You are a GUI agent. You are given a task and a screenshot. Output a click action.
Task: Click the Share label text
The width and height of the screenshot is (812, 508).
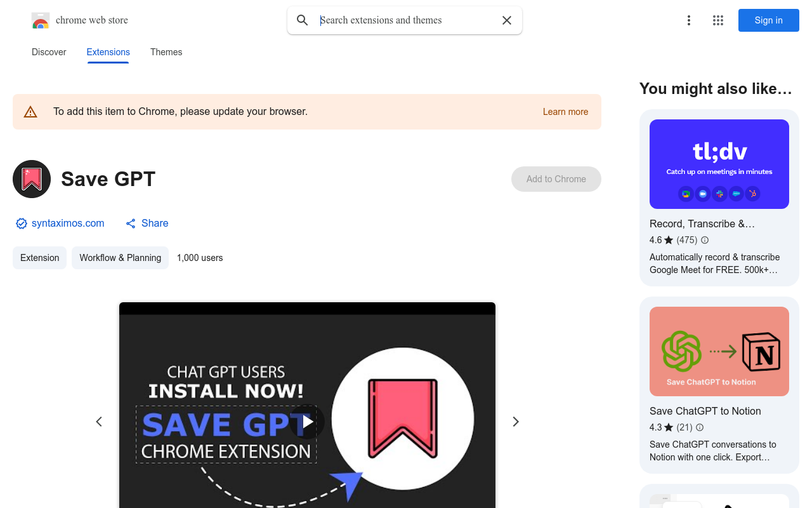pos(155,224)
